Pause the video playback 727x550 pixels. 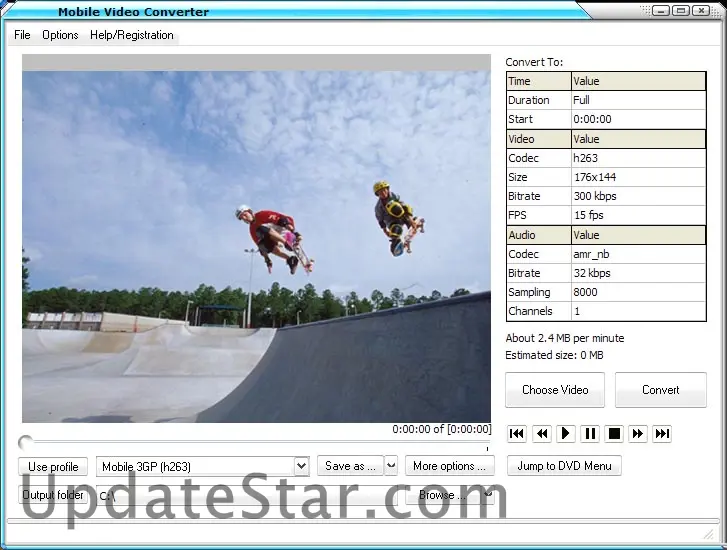click(x=590, y=433)
